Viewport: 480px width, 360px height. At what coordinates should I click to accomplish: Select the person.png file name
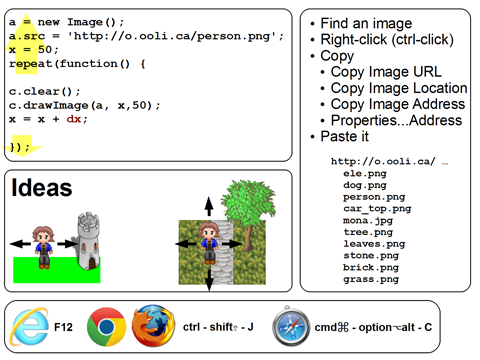(374, 197)
